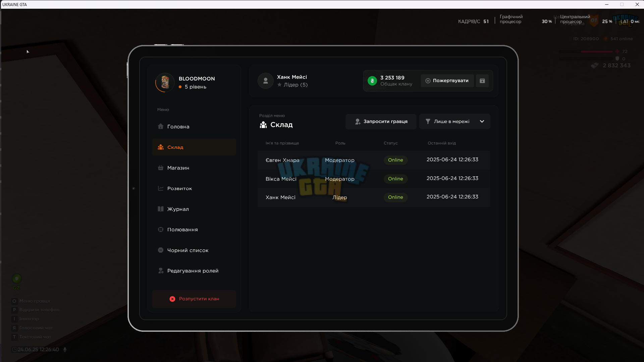The height and width of the screenshot is (362, 644).
Task: Click the Меню гравця hint with O key
Action: pos(31,301)
